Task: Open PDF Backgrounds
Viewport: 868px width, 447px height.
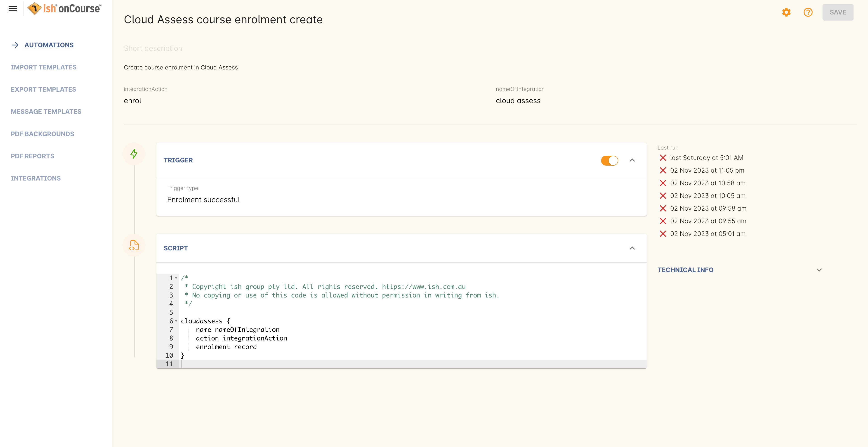Action: 42,134
